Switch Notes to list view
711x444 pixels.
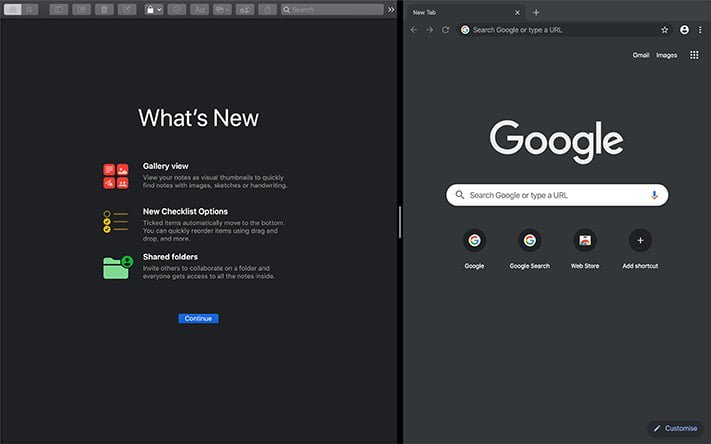(x=13, y=10)
